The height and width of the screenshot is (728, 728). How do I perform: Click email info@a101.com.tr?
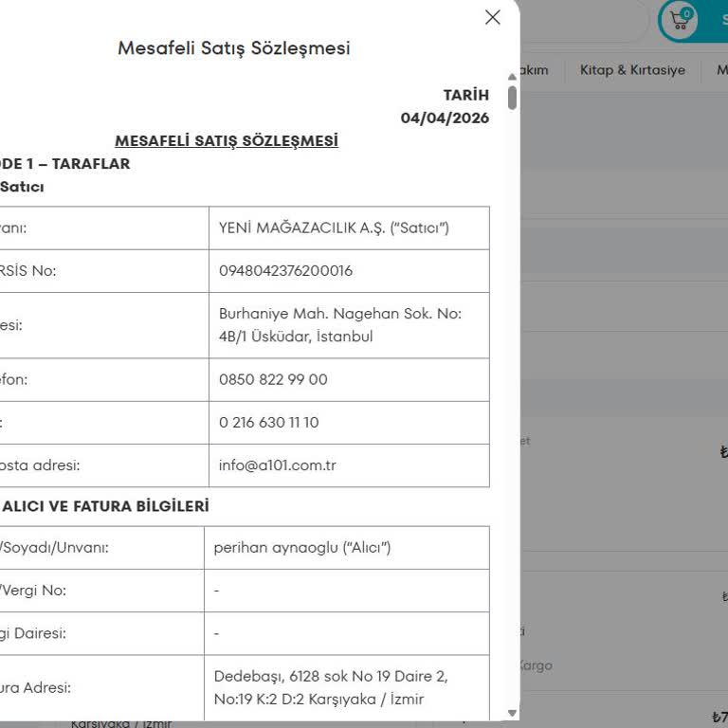(277, 465)
